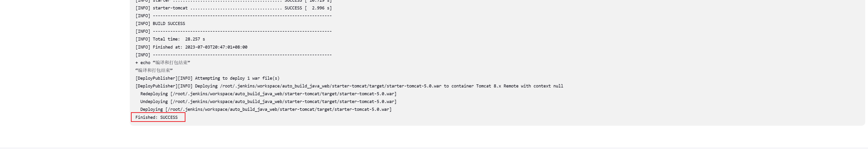Click "Attempting to deploy 1 war file(s)" text
The width and height of the screenshot is (868, 149).
click(237, 78)
